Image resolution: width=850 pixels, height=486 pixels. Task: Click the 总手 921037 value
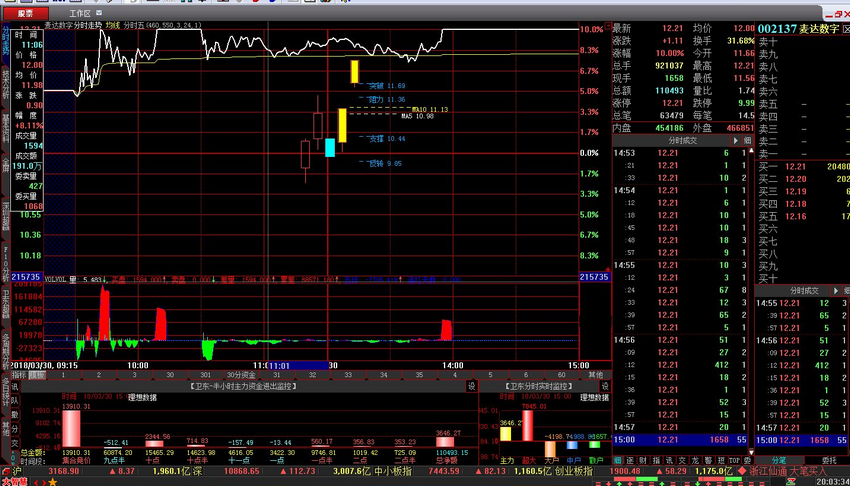tap(669, 66)
